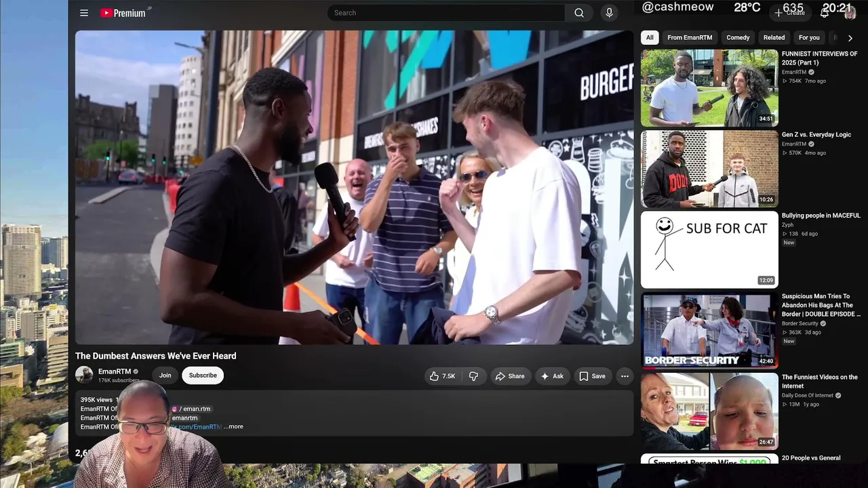Click the 42:40 duration badge
The width and height of the screenshot is (868, 488).
(766, 361)
